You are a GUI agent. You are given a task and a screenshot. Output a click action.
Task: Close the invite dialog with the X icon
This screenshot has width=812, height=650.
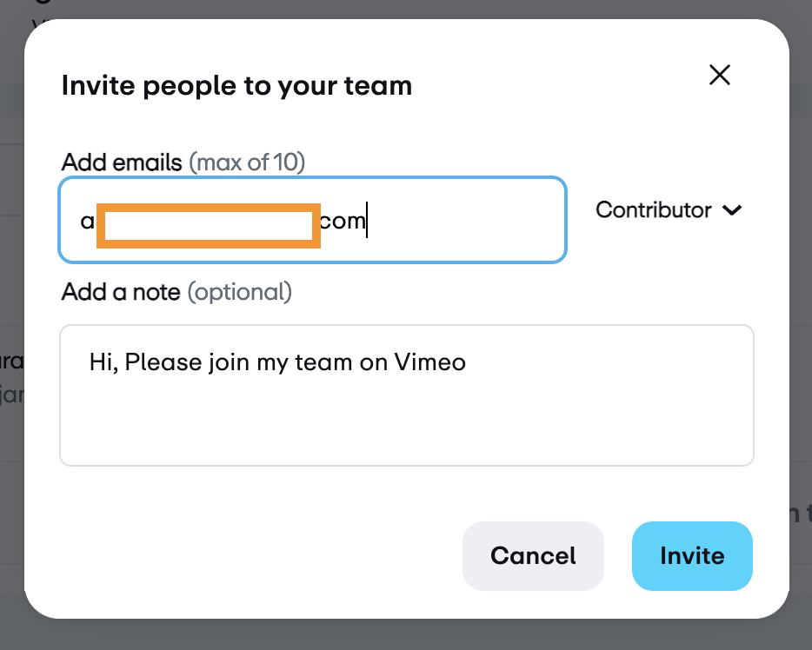(719, 75)
